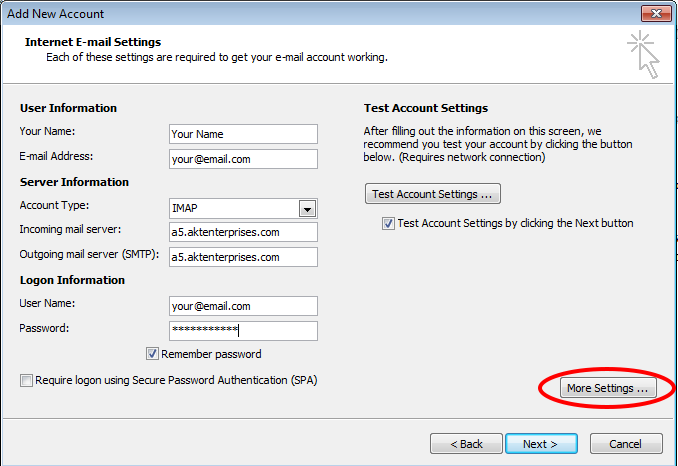Click the wizard cursor icon in header
This screenshot has height=466, width=678.
[x=645, y=54]
